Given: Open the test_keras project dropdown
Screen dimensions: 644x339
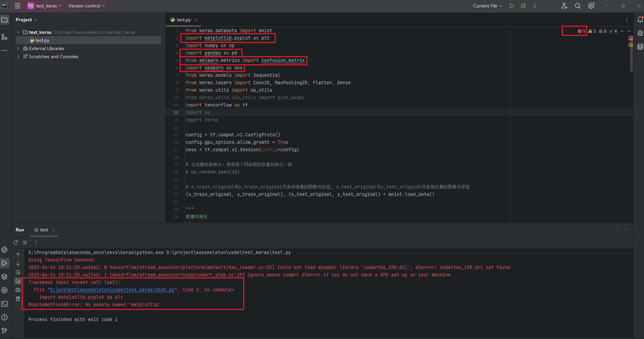Looking at the screenshot, I should pos(45,6).
